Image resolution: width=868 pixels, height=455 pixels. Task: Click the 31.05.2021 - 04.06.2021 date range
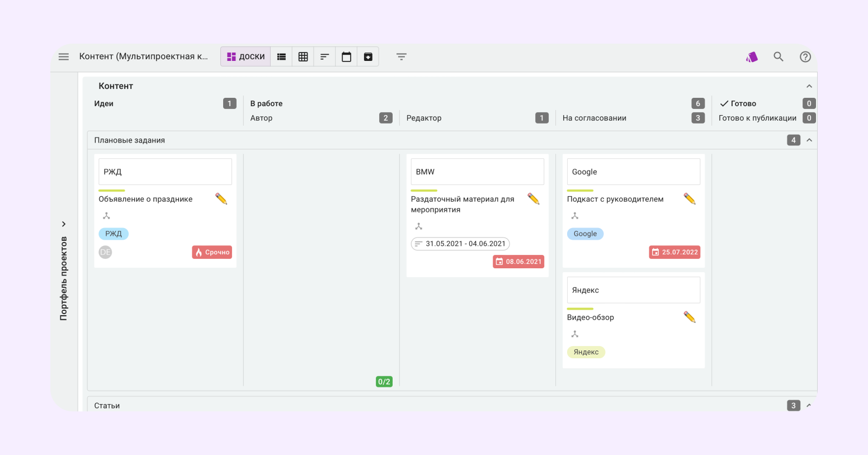pyautogui.click(x=460, y=244)
